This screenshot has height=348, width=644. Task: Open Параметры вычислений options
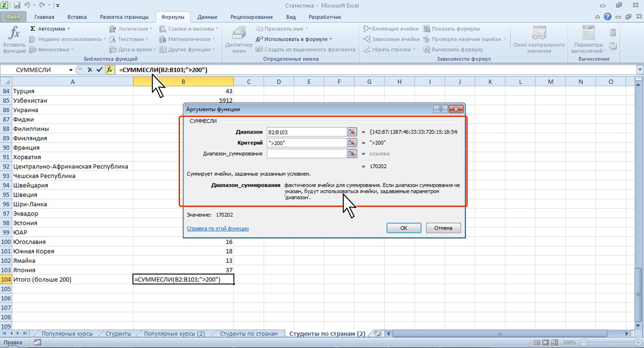[x=588, y=40]
